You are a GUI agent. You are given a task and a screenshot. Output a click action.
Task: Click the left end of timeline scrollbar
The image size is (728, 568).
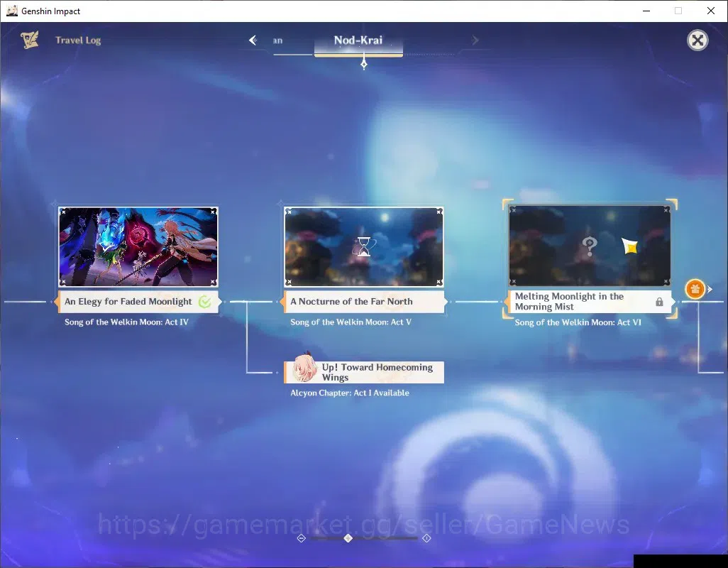pyautogui.click(x=302, y=538)
